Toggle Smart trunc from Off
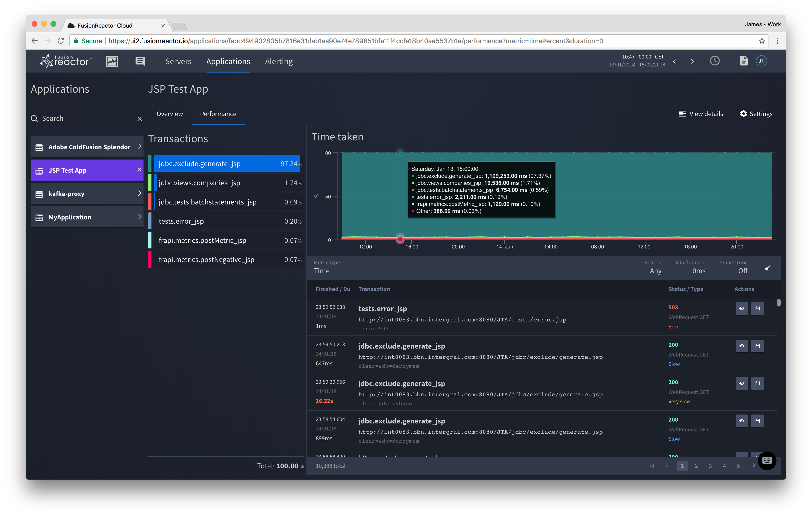The width and height of the screenshot is (812, 517). point(743,271)
